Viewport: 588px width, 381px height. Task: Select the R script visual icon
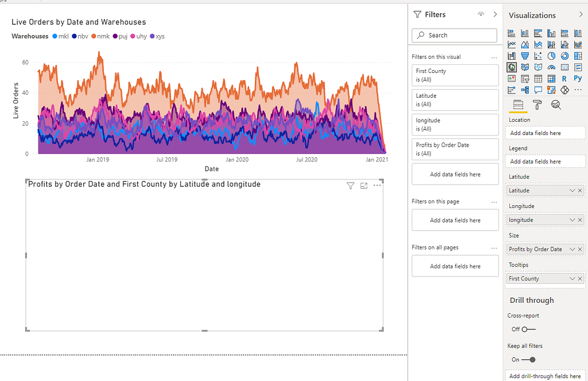click(564, 79)
